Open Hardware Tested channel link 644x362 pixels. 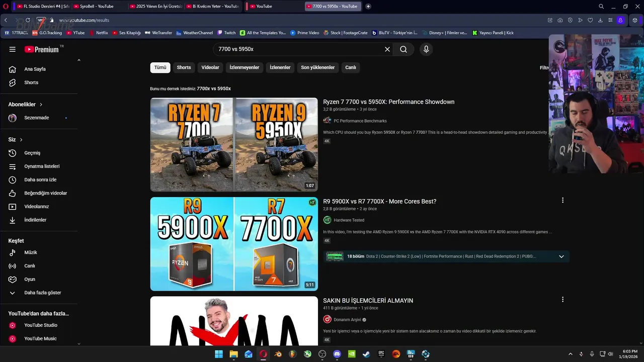349,220
